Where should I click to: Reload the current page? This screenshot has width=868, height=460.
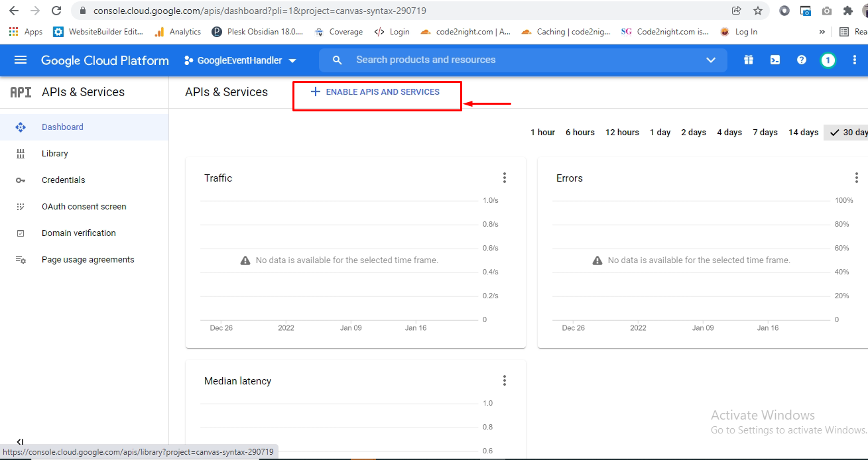pyautogui.click(x=57, y=11)
